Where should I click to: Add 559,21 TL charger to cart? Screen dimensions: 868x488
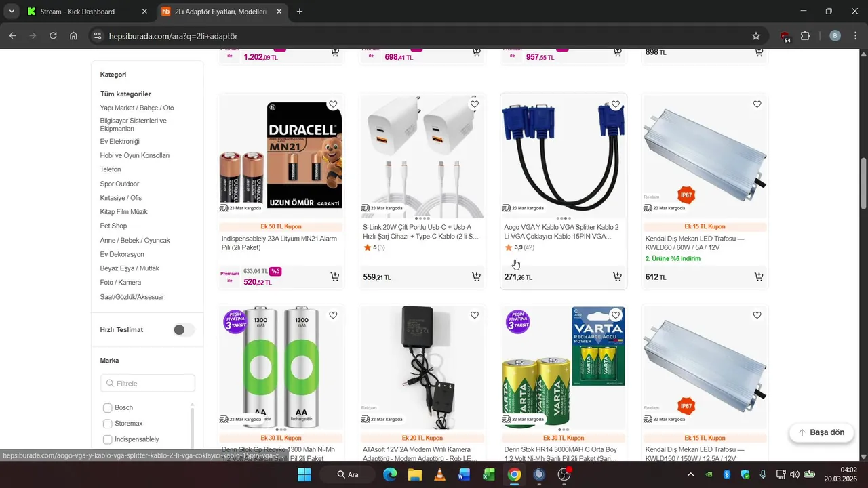[x=476, y=277]
